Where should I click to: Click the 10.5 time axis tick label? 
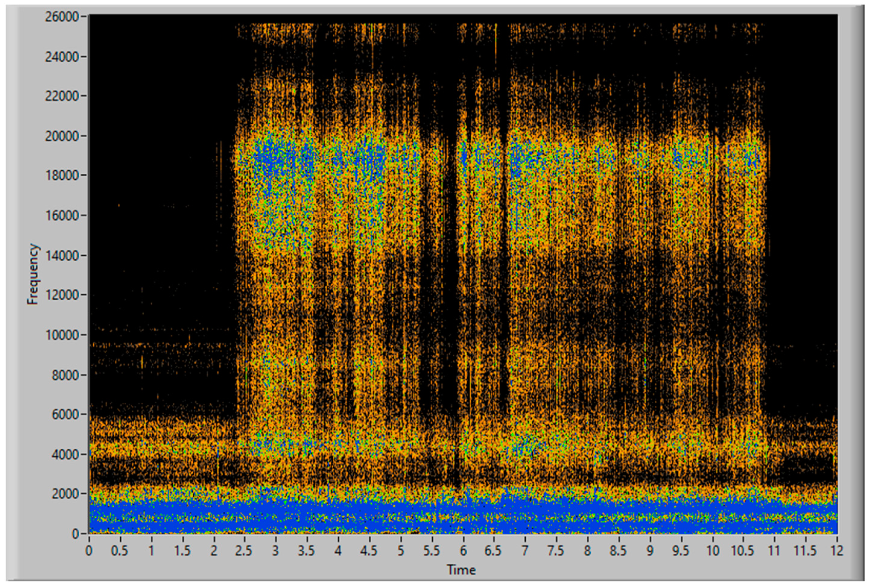pos(743,551)
